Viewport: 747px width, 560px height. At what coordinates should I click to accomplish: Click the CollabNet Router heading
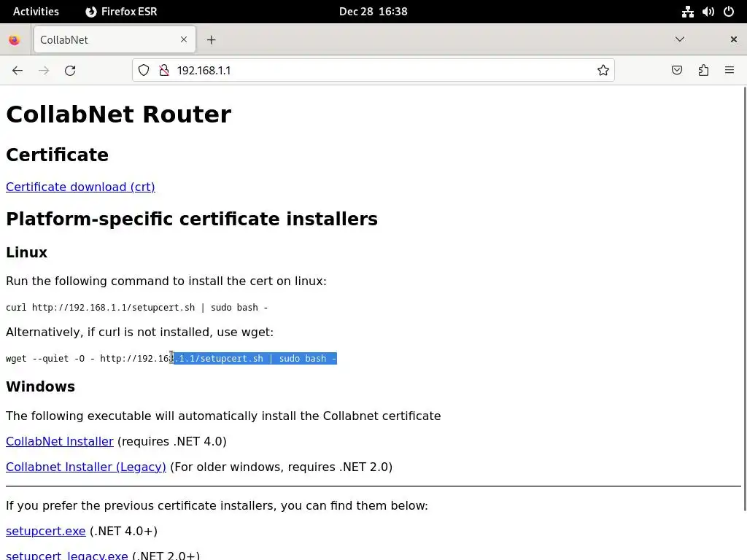pyautogui.click(x=118, y=114)
